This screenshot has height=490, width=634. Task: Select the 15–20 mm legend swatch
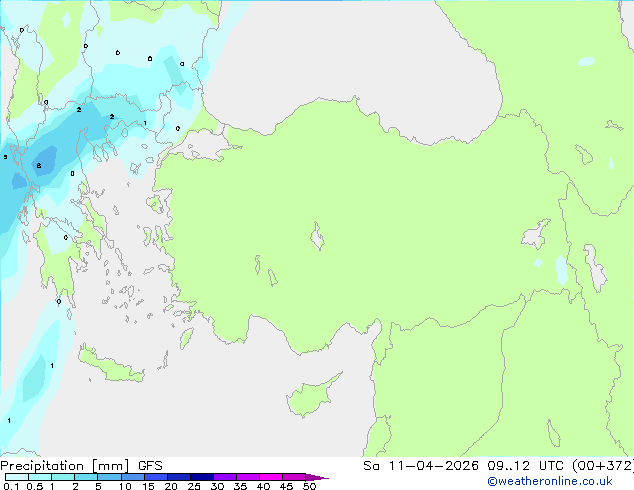(155, 477)
